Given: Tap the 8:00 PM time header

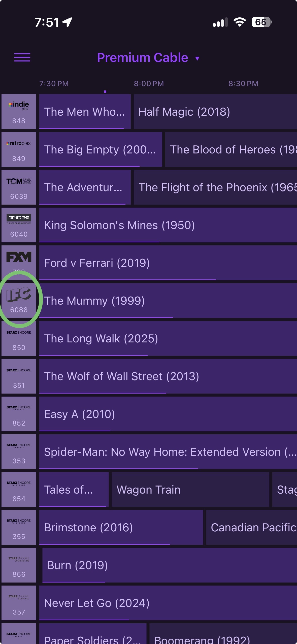Looking at the screenshot, I should (x=149, y=84).
